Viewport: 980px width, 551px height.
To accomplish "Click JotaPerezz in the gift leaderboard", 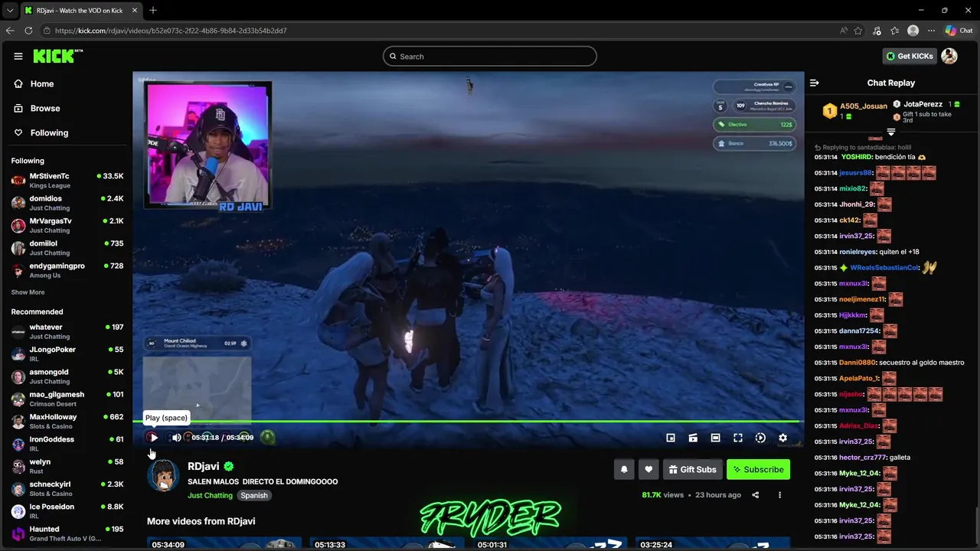I will point(923,104).
